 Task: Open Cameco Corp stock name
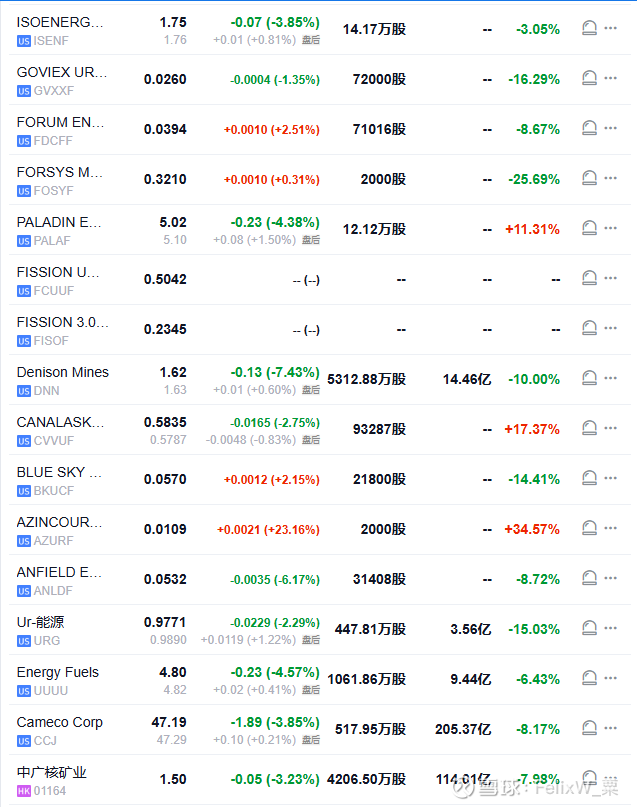tap(60, 722)
